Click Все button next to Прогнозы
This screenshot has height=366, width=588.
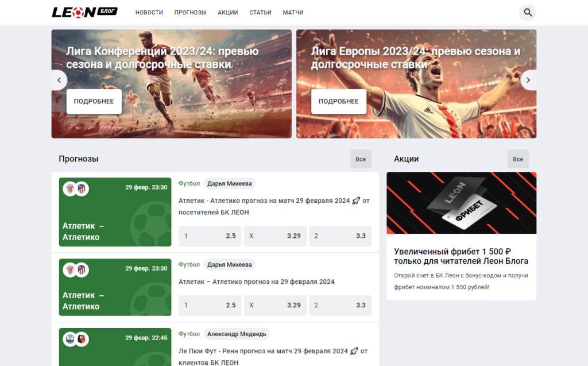(361, 159)
